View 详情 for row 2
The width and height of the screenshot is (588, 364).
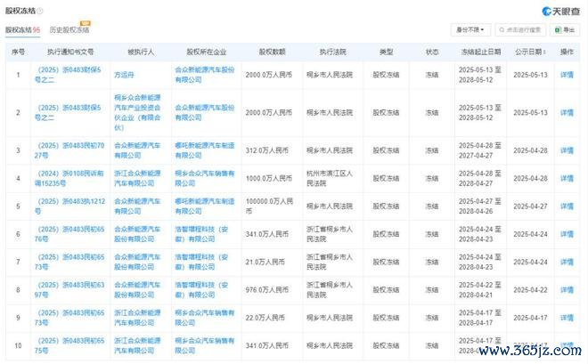(x=567, y=113)
